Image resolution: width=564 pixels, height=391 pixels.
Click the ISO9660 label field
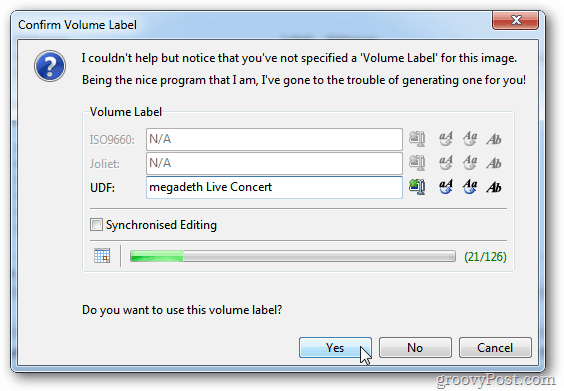(274, 139)
